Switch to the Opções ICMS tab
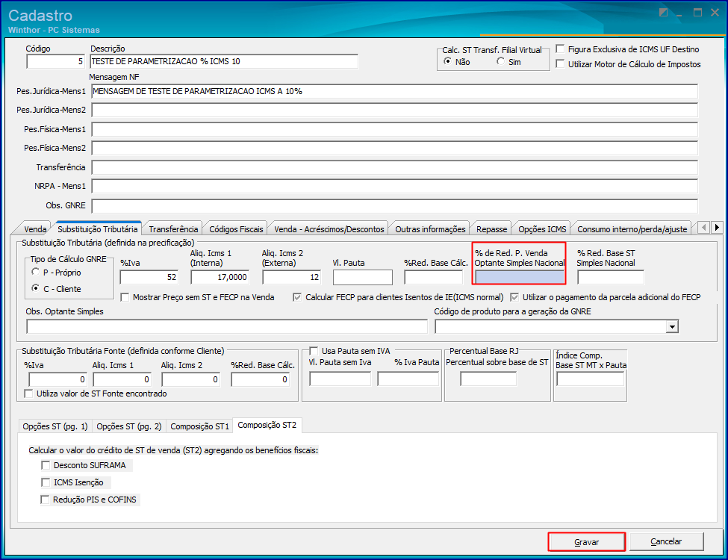Viewport: 728px width, 560px height. pos(542,229)
